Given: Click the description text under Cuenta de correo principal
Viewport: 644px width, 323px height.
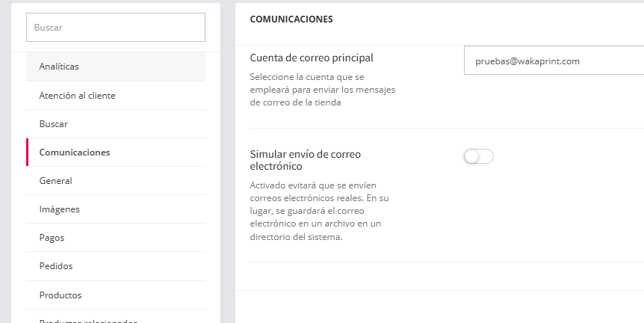Looking at the screenshot, I should point(322,90).
